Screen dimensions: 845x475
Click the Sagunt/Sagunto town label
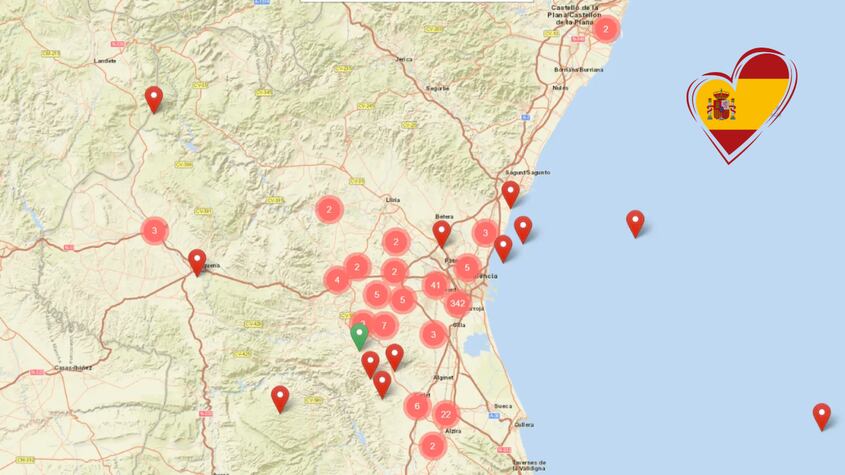point(528,173)
